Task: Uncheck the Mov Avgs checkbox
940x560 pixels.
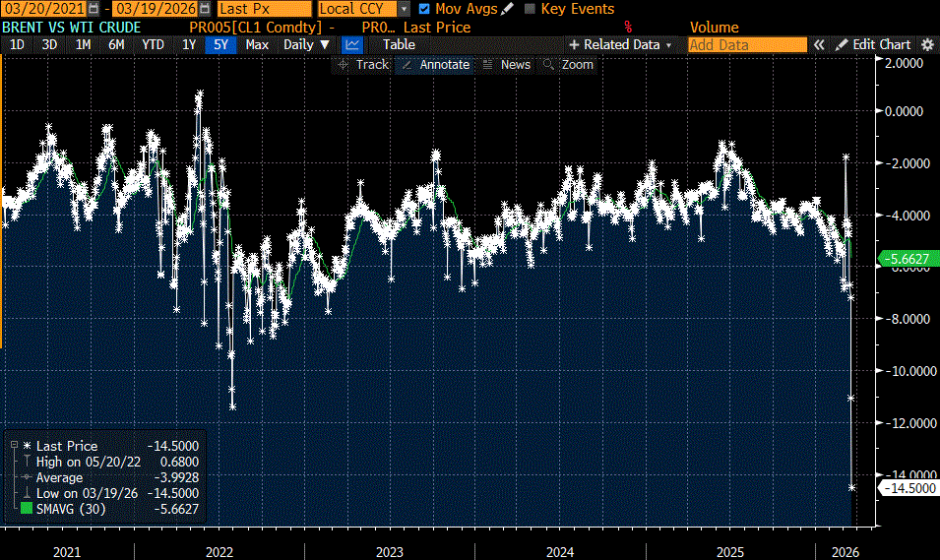Action: (x=424, y=9)
